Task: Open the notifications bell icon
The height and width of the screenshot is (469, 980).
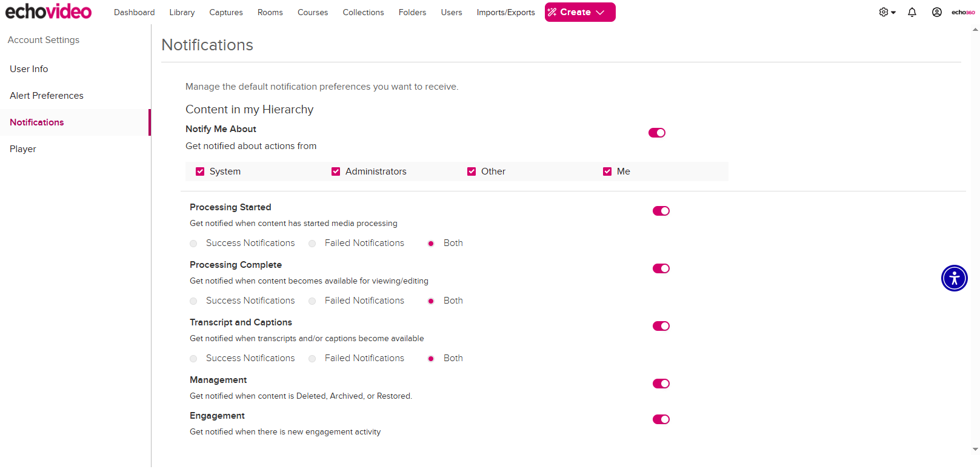Action: 912,12
